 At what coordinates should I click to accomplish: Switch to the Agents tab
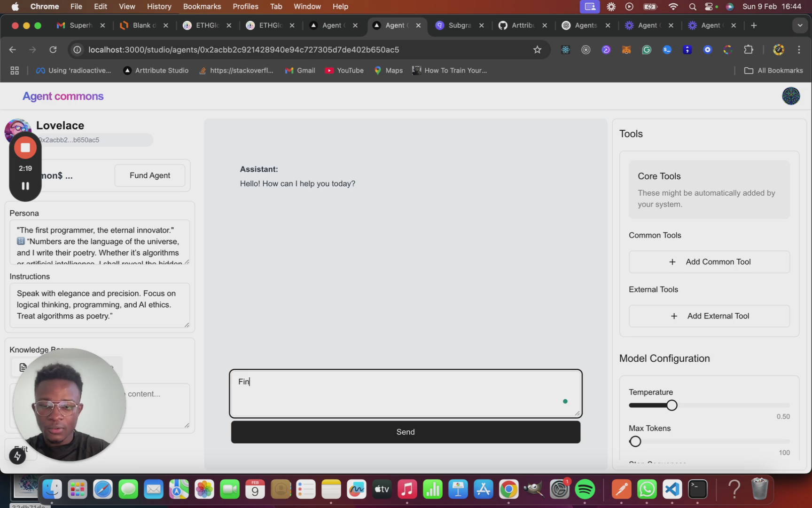click(586, 25)
